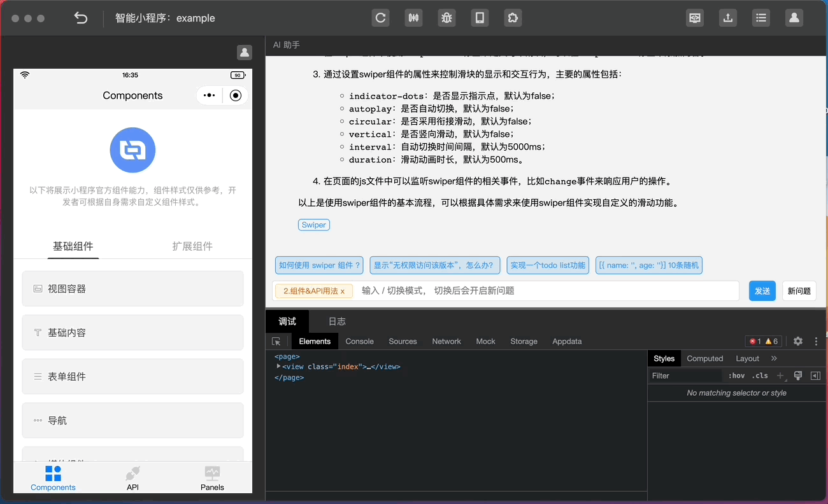Expand the 表单组件 list item
828x504 pixels.
[x=132, y=377]
